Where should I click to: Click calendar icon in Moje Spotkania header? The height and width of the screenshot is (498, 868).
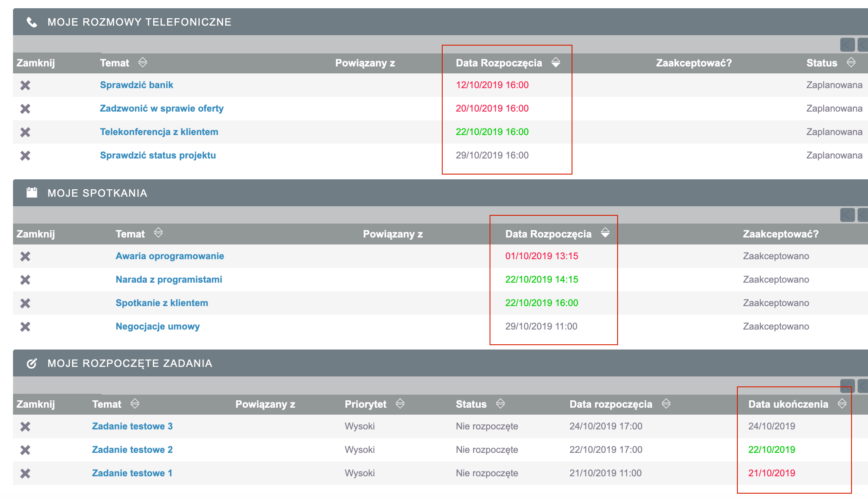[32, 192]
